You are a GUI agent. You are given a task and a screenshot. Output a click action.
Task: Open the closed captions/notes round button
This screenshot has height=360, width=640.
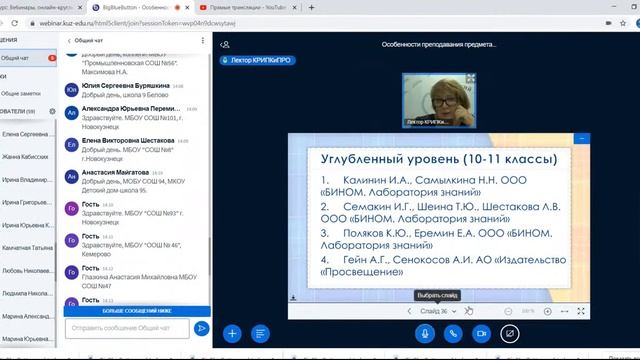pyautogui.click(x=260, y=333)
